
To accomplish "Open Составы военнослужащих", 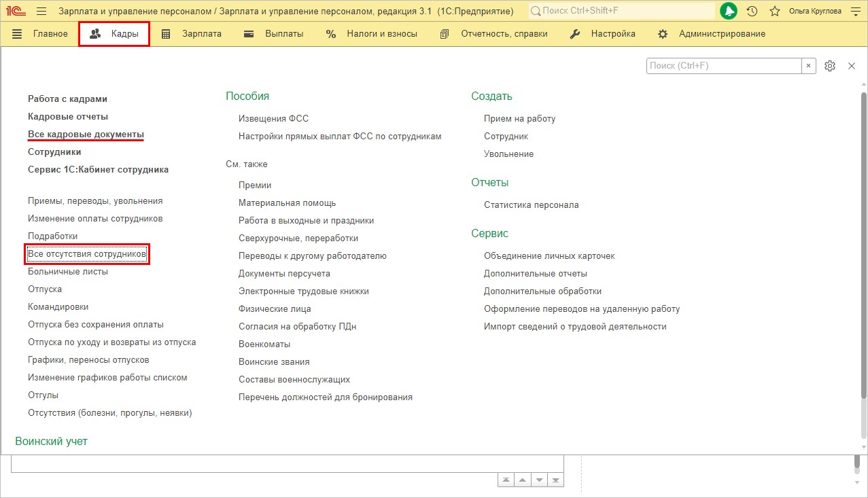I will pyautogui.click(x=294, y=380).
